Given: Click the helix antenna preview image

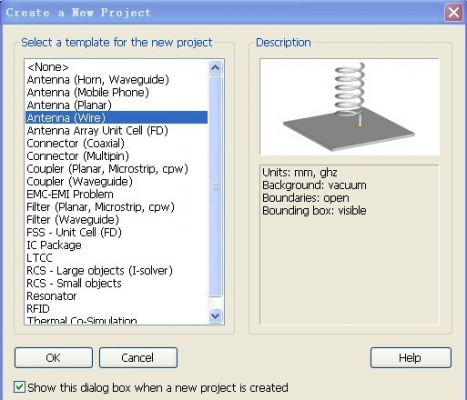Looking at the screenshot, I should [349, 107].
